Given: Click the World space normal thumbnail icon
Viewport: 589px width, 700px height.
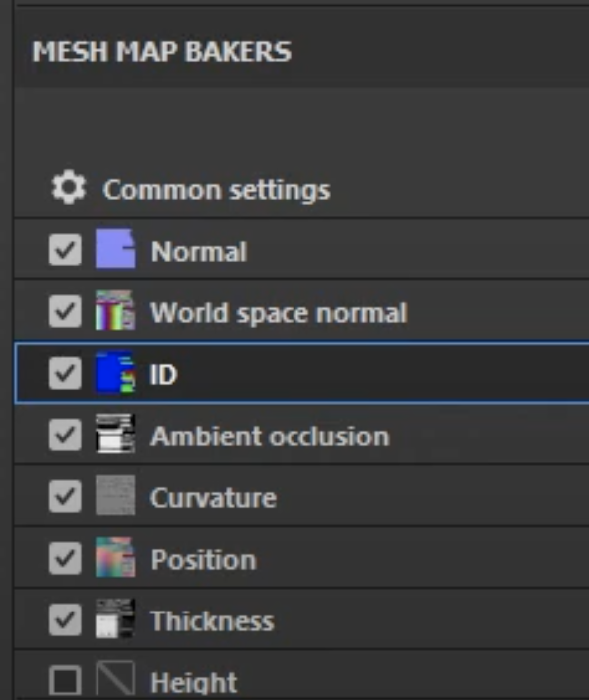Looking at the screenshot, I should click(x=115, y=310).
